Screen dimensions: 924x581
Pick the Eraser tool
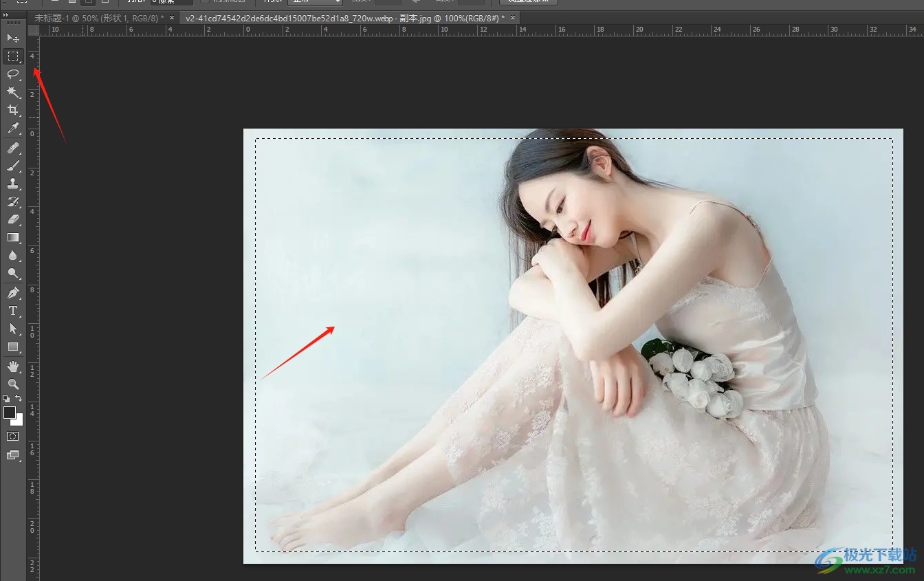pyautogui.click(x=12, y=219)
